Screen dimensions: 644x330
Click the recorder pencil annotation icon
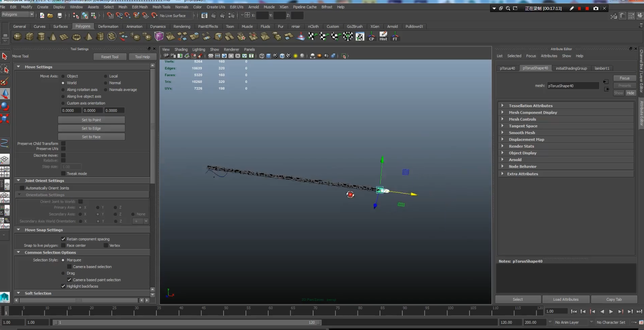click(x=572, y=8)
